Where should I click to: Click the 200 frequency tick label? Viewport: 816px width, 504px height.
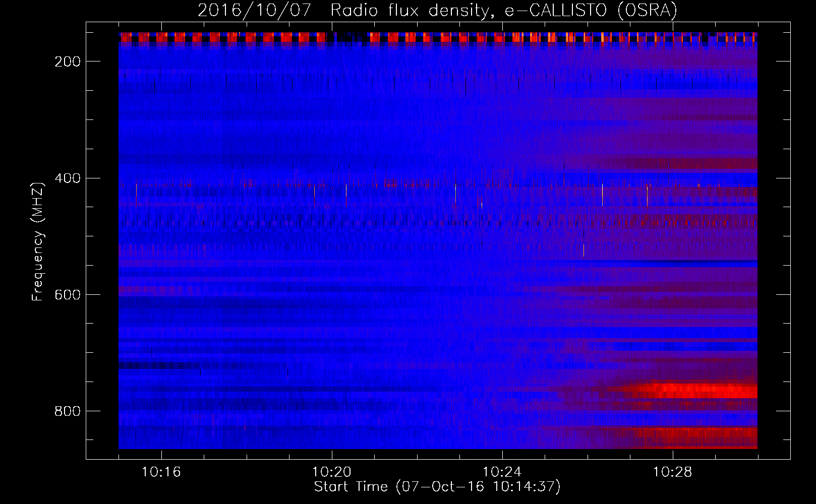(x=68, y=61)
